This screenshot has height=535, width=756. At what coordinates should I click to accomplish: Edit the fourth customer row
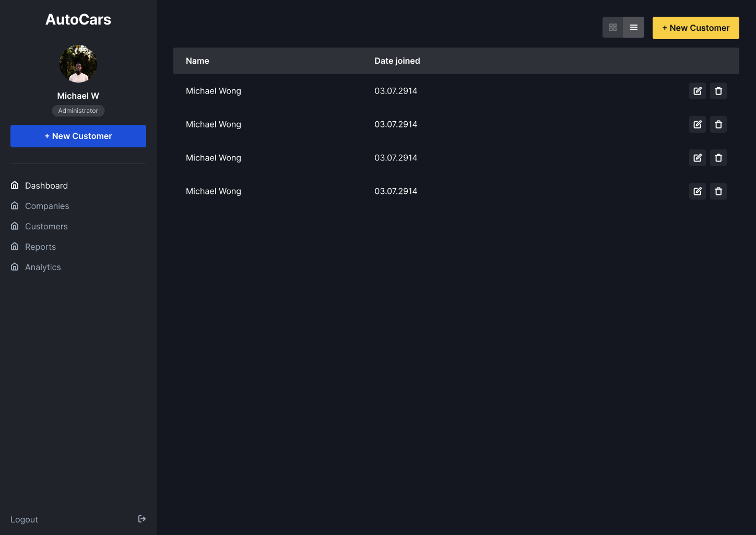pos(697,191)
